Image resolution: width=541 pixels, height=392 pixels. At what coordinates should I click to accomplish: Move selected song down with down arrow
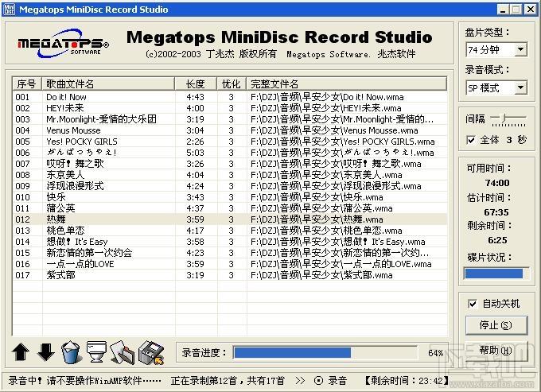(45, 352)
